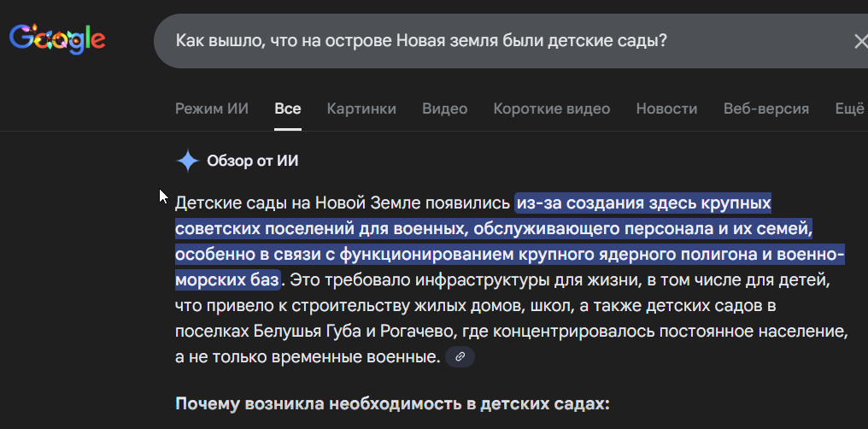Click the heading Почему возникла необходимость в детских садах
This screenshot has width=868, height=429.
[x=392, y=404]
